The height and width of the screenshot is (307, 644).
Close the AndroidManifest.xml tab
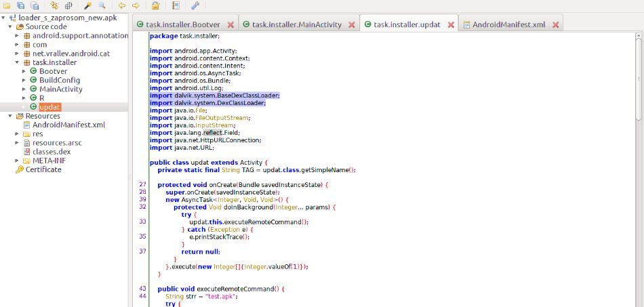click(555, 25)
